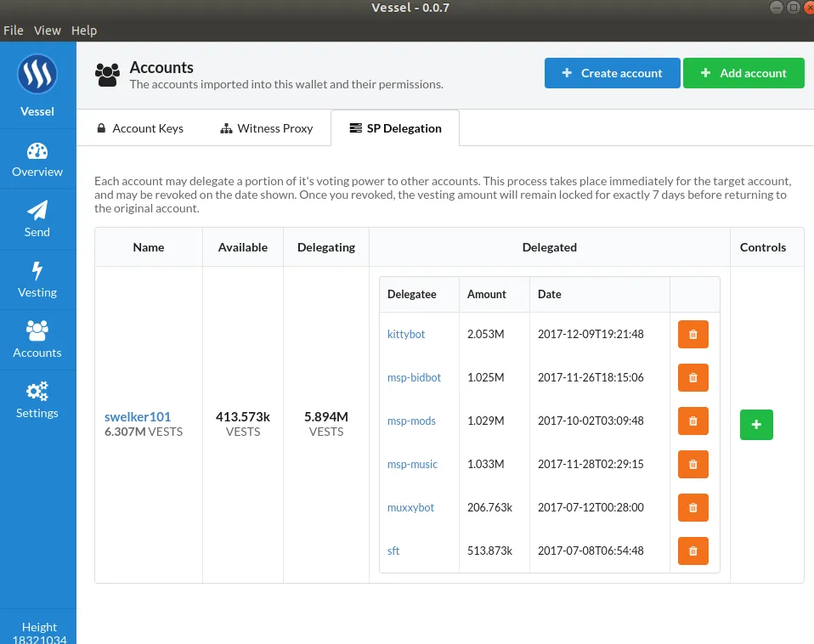The width and height of the screenshot is (814, 644).
Task: Open the Accounts sidebar section
Action: tap(37, 341)
